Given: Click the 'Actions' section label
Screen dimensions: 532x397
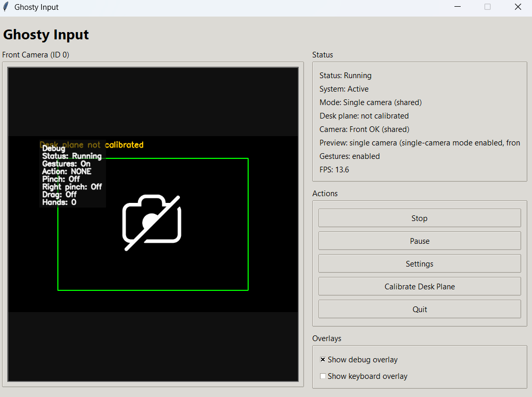Looking at the screenshot, I should (325, 194).
